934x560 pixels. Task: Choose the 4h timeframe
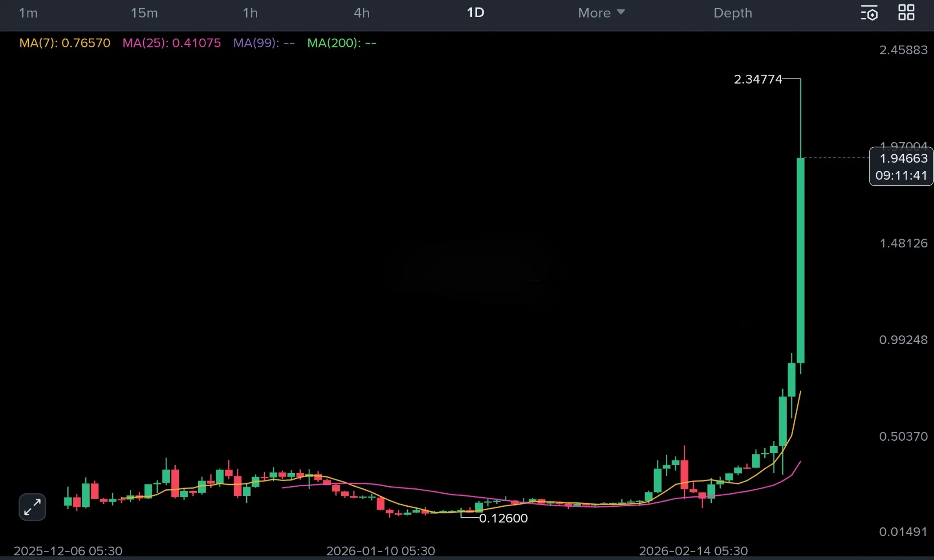coord(362,13)
